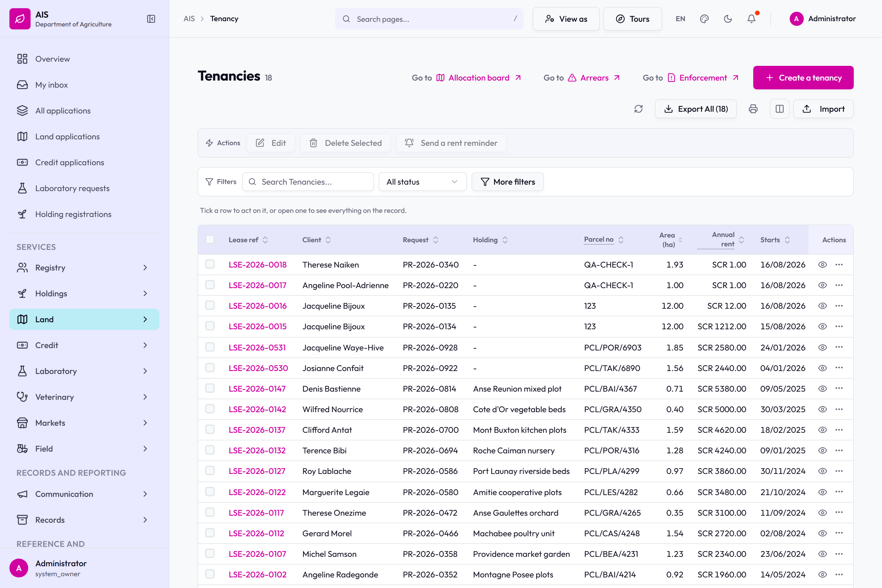View lease LSE-2026-0122 eye icon
Image resolution: width=882 pixels, height=588 pixels.
[x=822, y=492]
